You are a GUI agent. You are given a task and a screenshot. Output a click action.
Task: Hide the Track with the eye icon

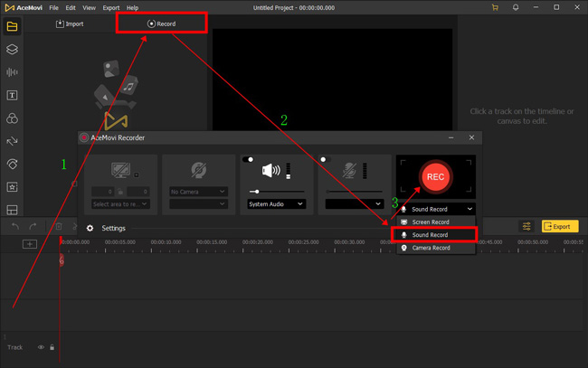(41, 347)
